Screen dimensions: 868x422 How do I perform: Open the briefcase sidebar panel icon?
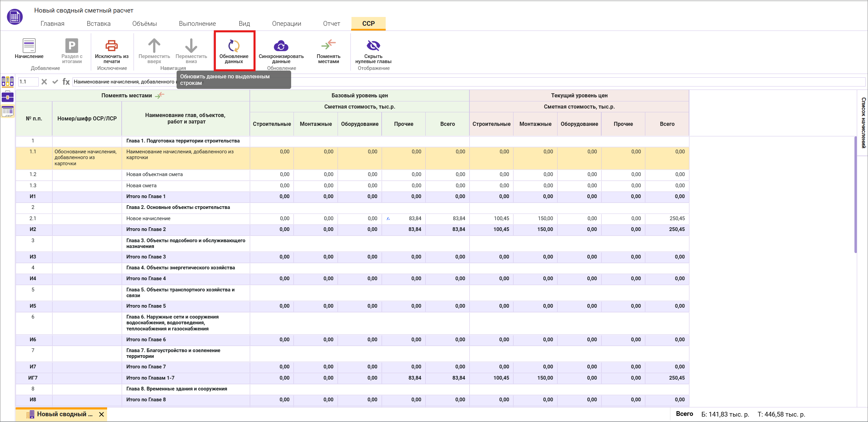click(x=7, y=97)
